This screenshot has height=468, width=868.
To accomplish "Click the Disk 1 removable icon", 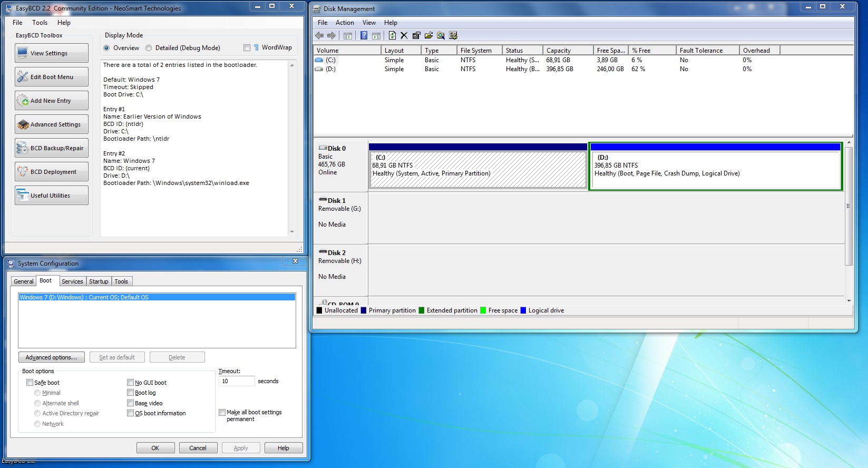I will [323, 200].
